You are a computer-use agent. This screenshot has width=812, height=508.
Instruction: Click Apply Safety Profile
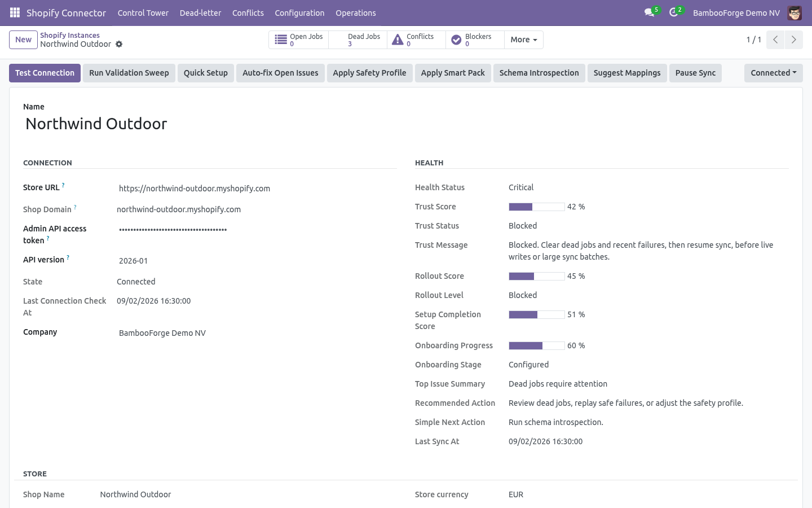click(369, 73)
